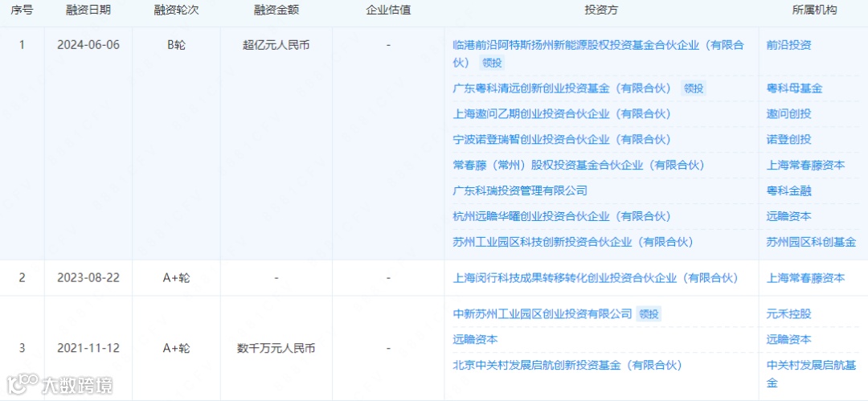868x401 pixels.
Task: Open 遨问创投 institution link
Action: [x=789, y=113]
